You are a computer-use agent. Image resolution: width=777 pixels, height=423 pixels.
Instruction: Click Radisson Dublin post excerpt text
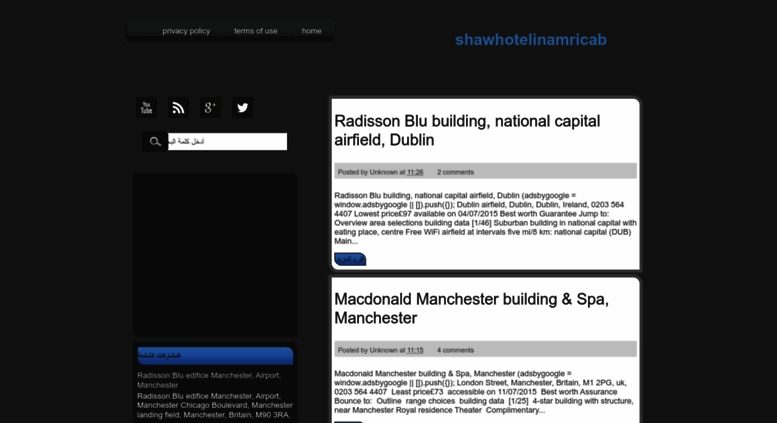point(485,218)
